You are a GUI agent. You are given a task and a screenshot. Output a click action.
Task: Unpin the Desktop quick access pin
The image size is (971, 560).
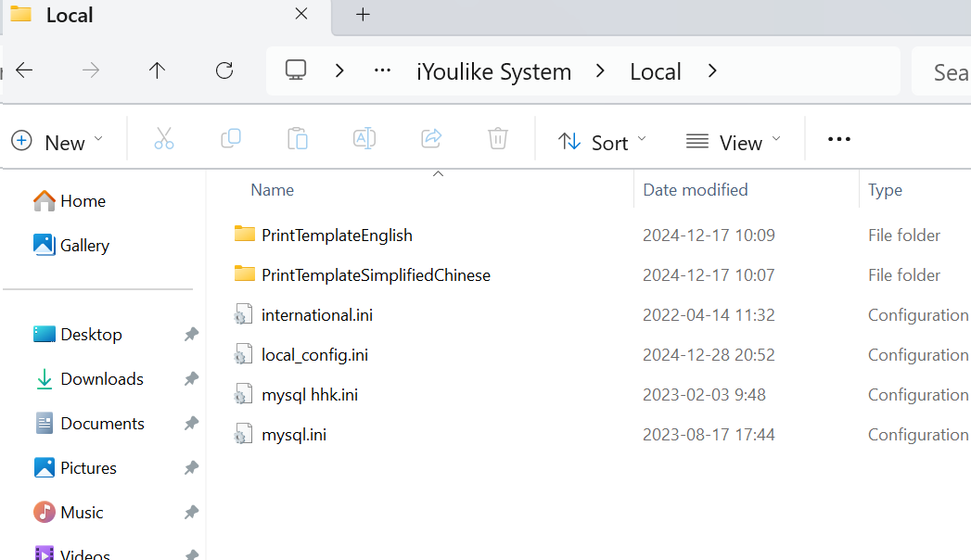click(191, 335)
